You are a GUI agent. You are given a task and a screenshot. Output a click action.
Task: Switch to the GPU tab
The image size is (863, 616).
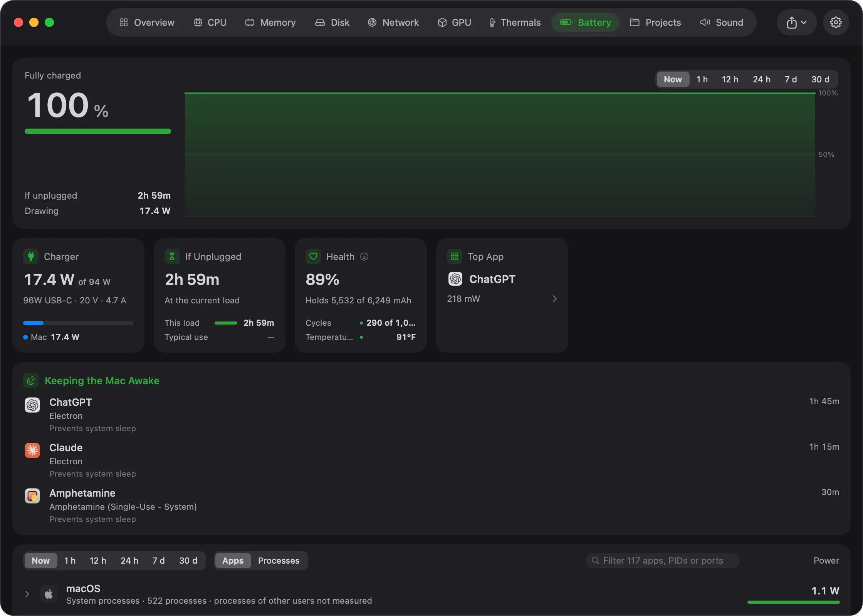tap(455, 22)
